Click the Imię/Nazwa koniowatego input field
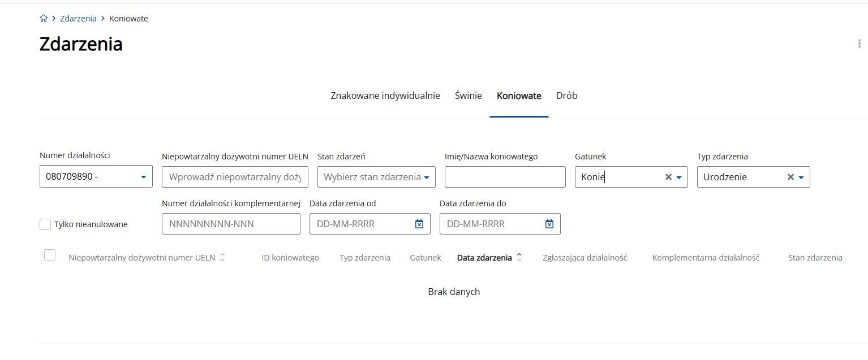This screenshot has height=360, width=868. coord(505,177)
